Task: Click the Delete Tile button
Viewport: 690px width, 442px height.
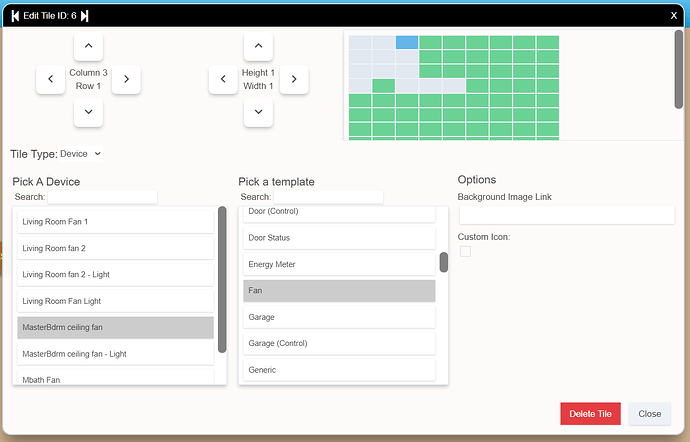Action: click(591, 414)
